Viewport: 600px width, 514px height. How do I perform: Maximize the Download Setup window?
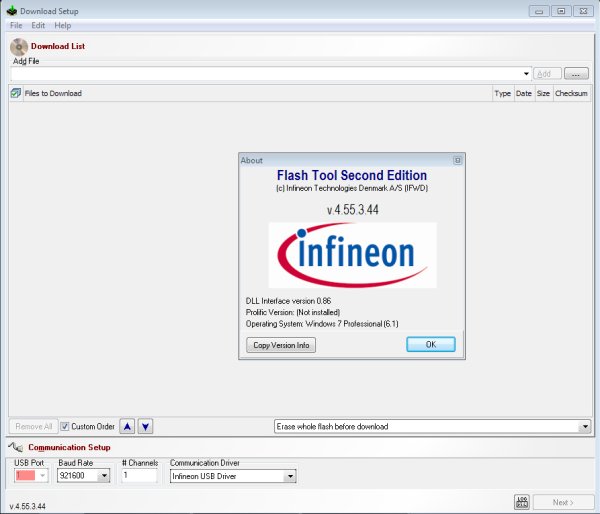[x=561, y=11]
